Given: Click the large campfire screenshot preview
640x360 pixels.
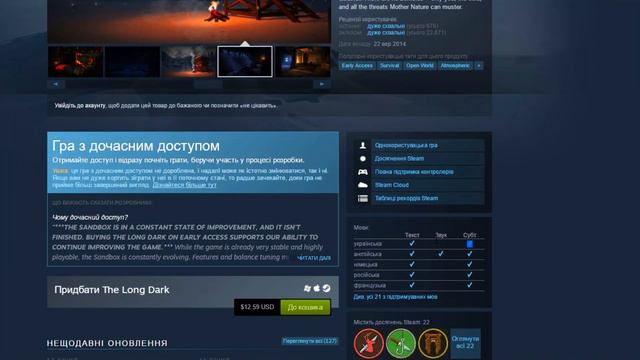Looking at the screenshot, I should (189, 21).
